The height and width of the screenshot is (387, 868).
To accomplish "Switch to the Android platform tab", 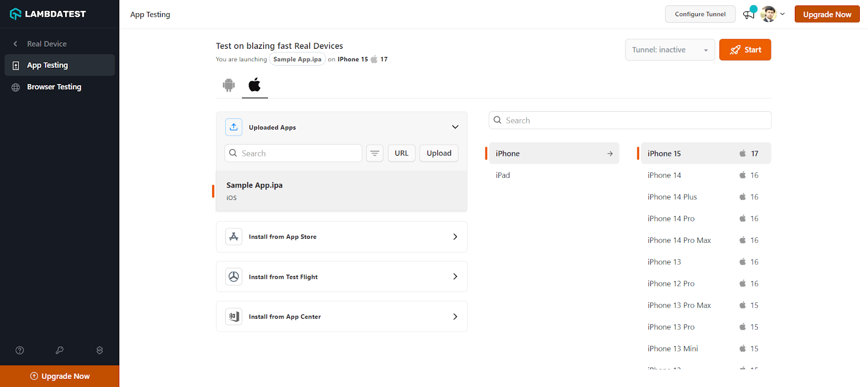I will (x=229, y=85).
